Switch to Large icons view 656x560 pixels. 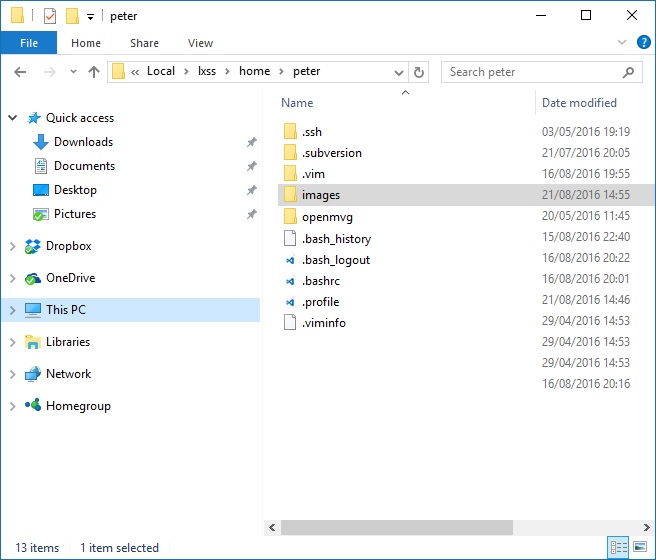[640, 547]
